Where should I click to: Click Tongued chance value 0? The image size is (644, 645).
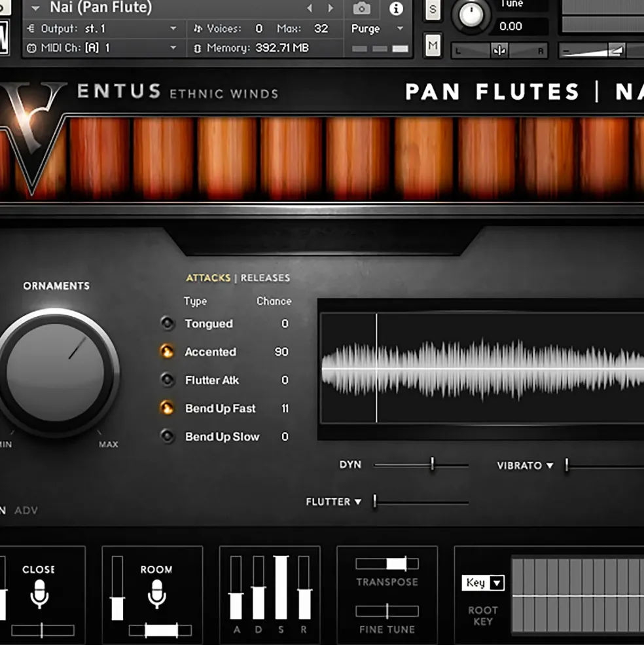[x=285, y=323]
